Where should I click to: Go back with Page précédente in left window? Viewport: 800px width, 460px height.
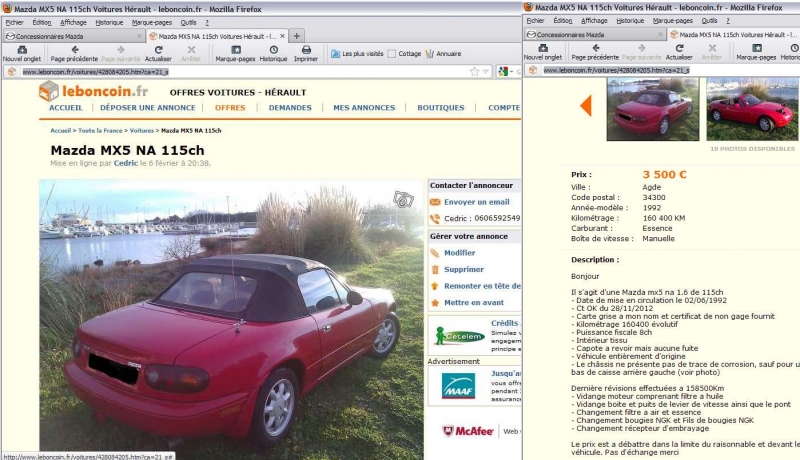tap(74, 49)
